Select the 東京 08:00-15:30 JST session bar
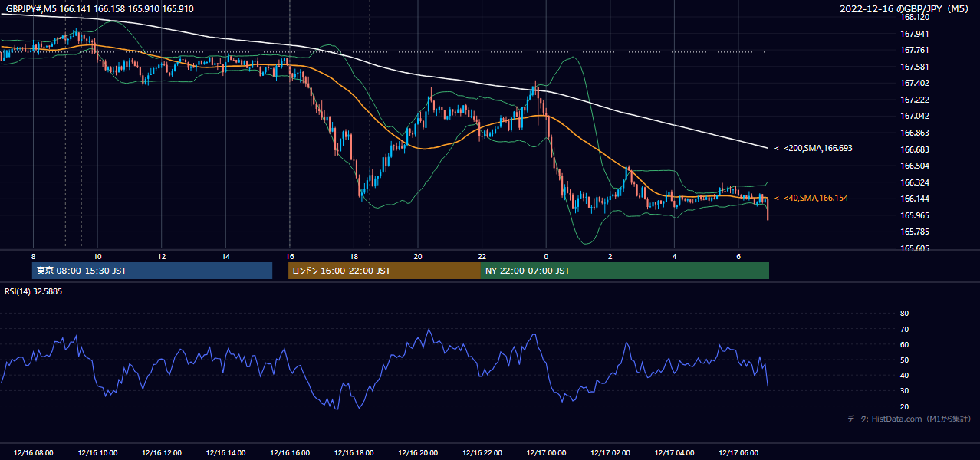980x460 pixels. (152, 271)
